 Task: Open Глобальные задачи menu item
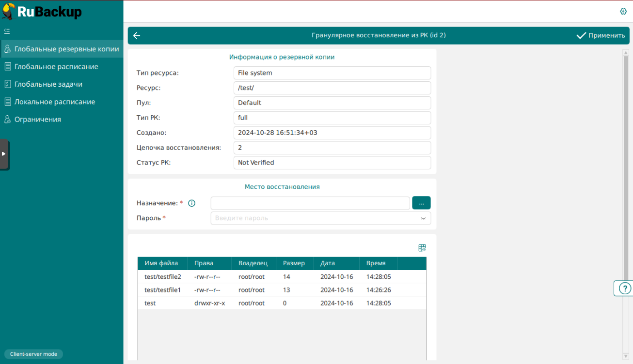point(48,84)
